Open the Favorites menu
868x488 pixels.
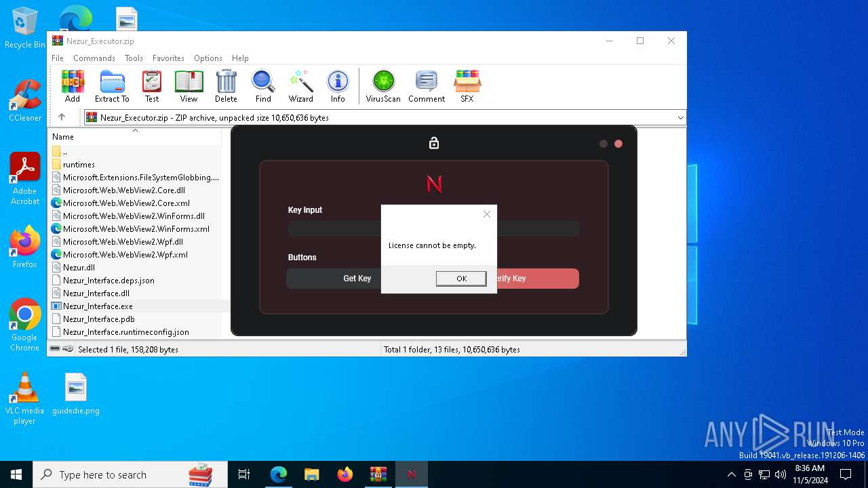coord(168,58)
